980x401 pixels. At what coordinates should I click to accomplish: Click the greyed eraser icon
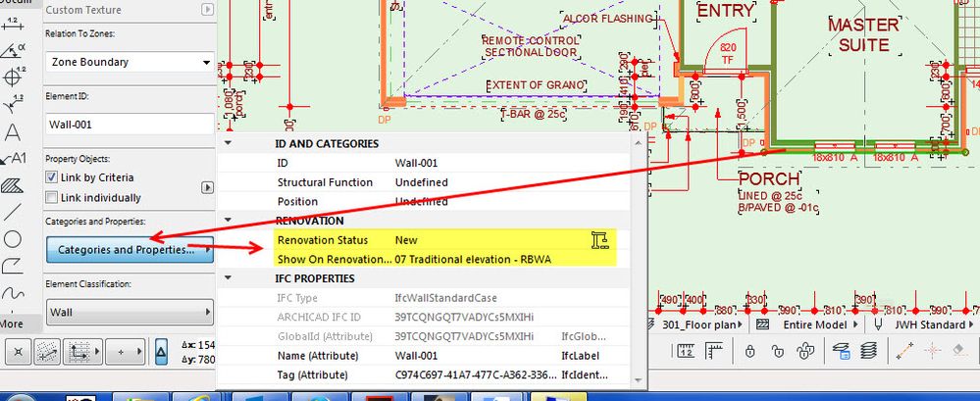[x=960, y=351]
